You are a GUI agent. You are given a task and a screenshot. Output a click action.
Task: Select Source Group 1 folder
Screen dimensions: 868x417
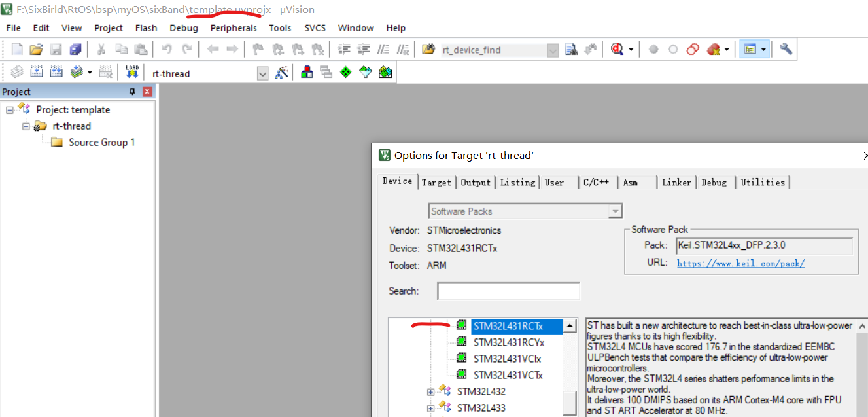click(102, 143)
